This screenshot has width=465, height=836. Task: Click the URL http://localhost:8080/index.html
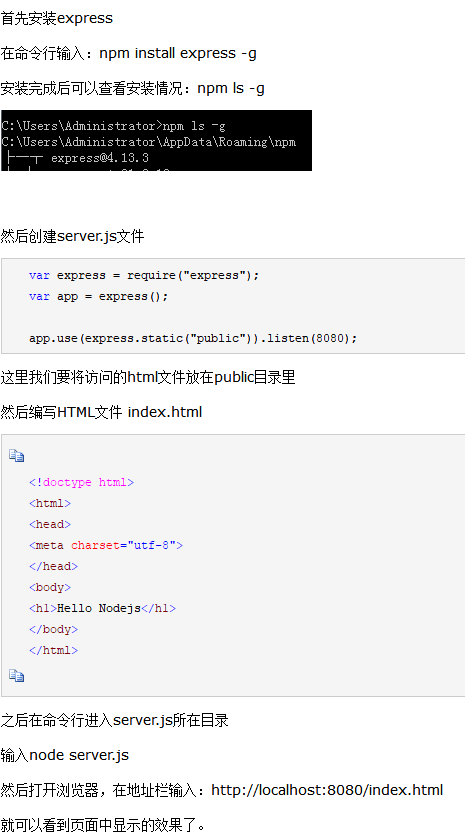pyautogui.click(x=327, y=790)
